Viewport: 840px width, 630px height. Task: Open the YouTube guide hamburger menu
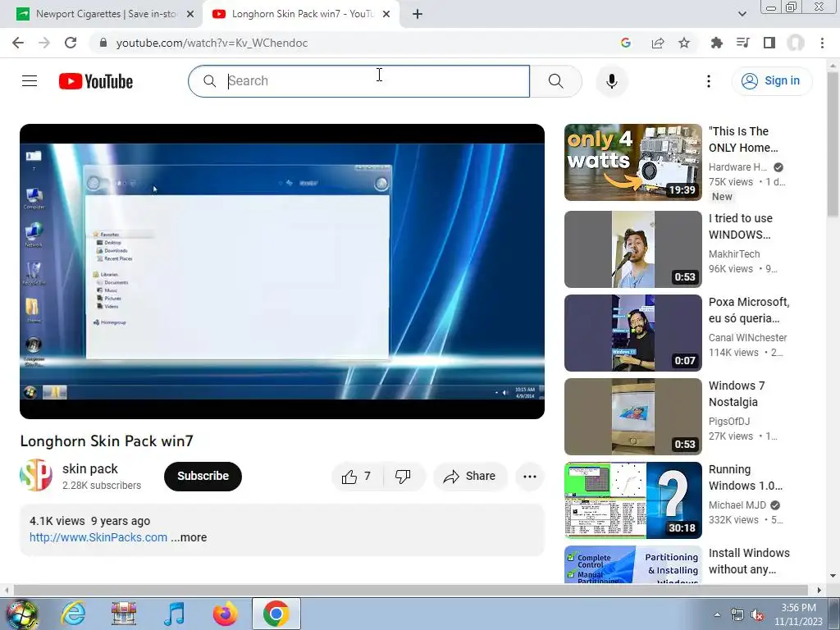click(30, 81)
